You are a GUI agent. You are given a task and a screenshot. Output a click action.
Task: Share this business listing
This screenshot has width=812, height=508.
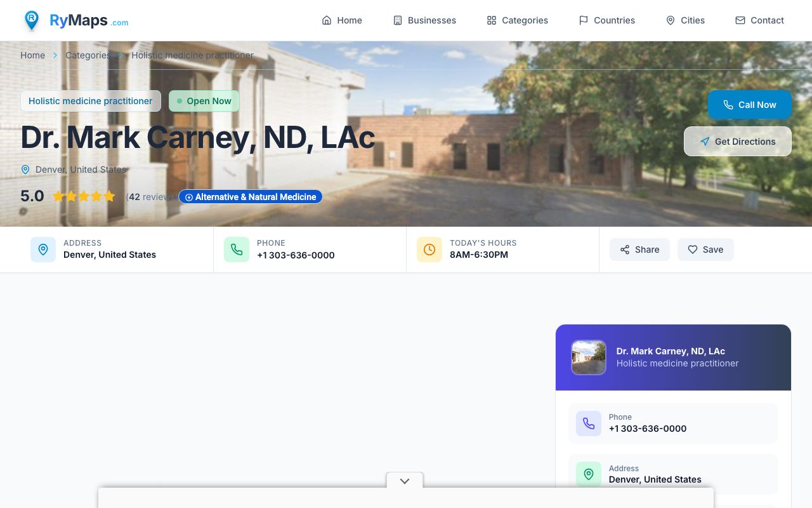(x=639, y=250)
